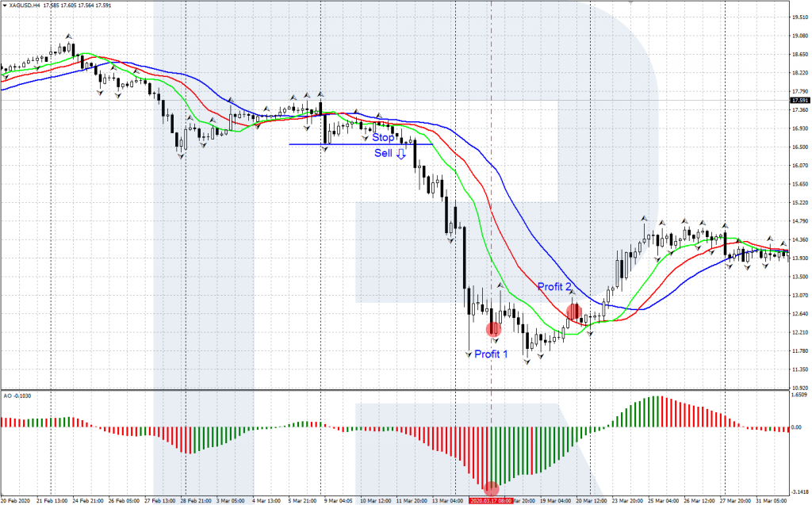Click the current price tag 17.591
This screenshot has height=505, width=812.
[799, 101]
